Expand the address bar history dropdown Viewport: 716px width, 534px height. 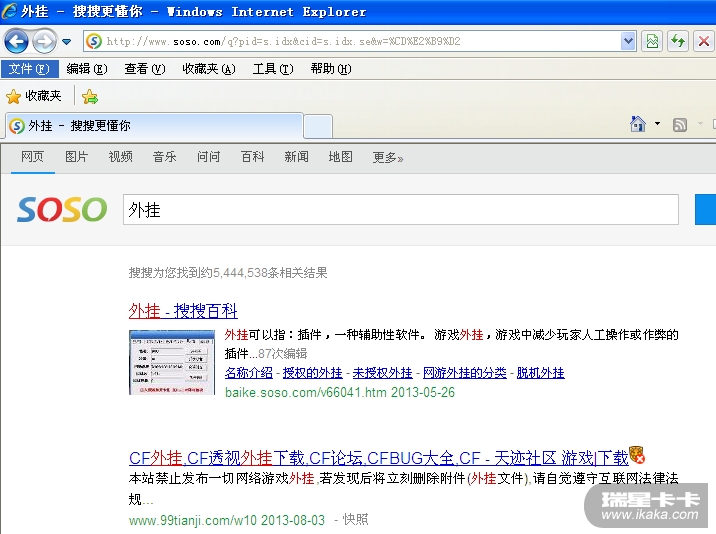(628, 42)
